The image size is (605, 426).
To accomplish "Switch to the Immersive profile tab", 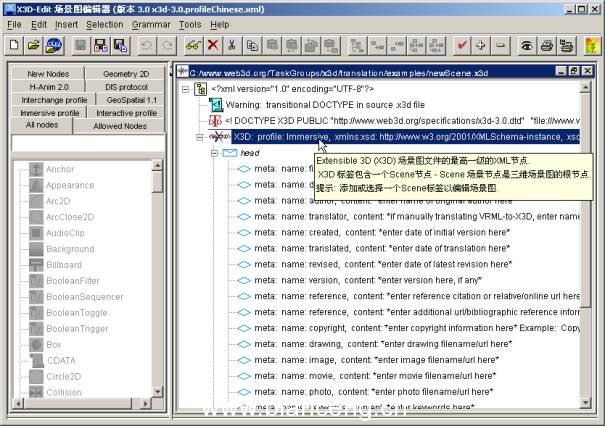I will 49,113.
